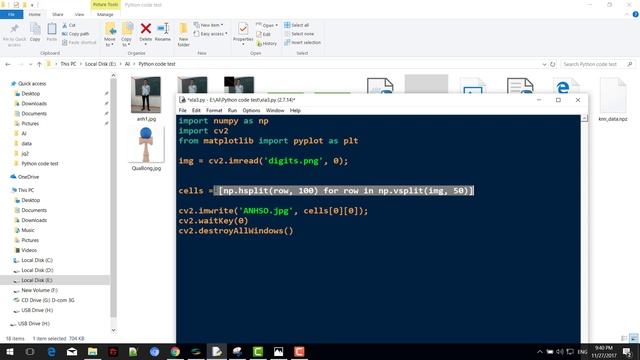Switch to Explorer's View ribbon tab

(79, 14)
